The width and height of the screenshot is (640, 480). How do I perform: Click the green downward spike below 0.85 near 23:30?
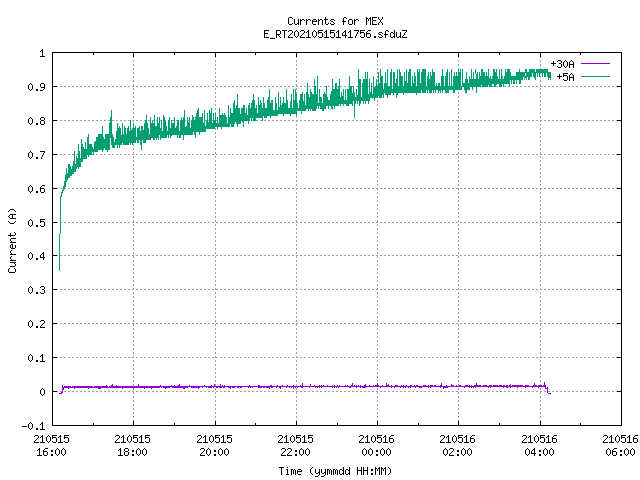[x=354, y=110]
